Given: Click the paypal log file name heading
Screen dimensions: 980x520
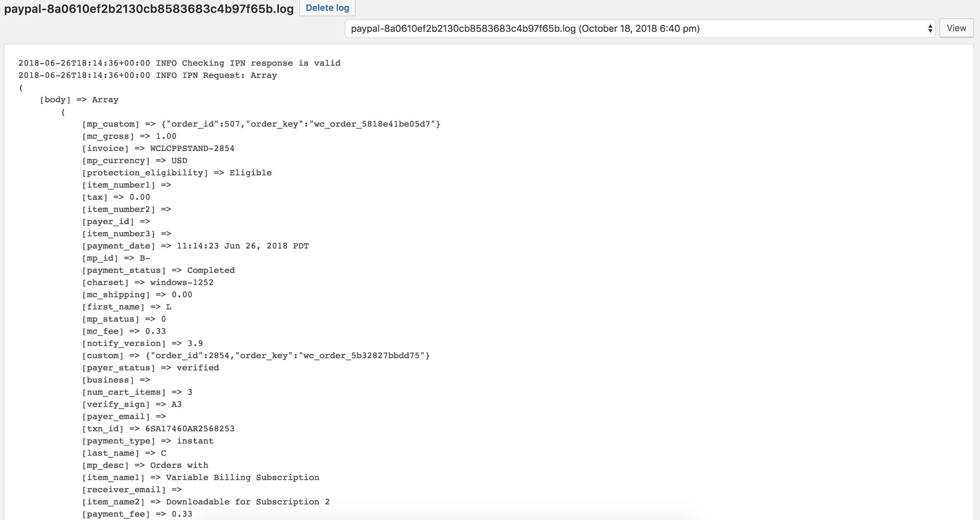Looking at the screenshot, I should pyautogui.click(x=149, y=8).
